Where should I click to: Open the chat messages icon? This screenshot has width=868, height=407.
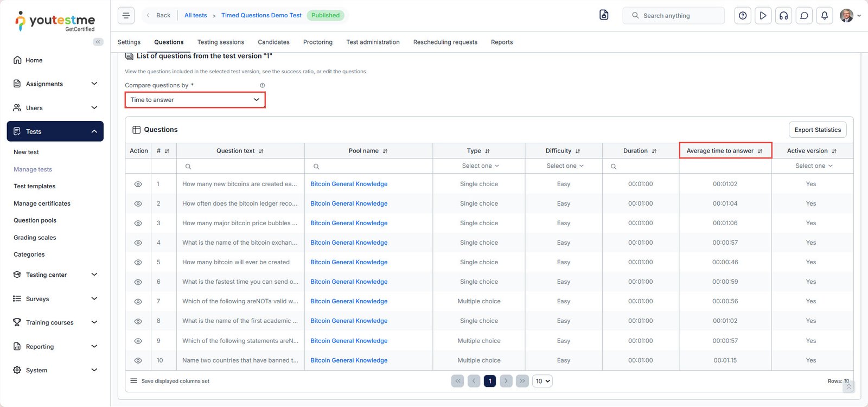tap(804, 16)
